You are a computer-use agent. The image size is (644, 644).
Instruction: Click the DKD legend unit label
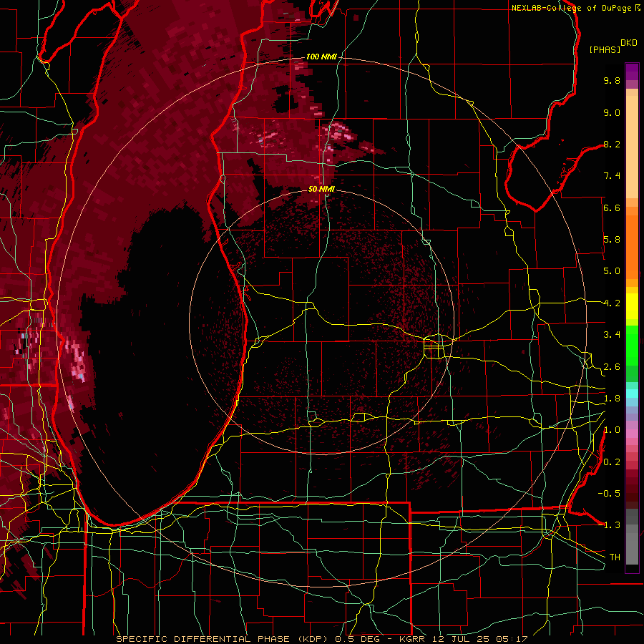[x=629, y=43]
